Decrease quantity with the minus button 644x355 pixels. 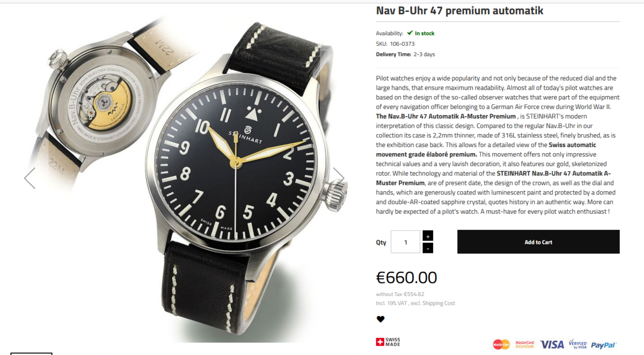[428, 248]
